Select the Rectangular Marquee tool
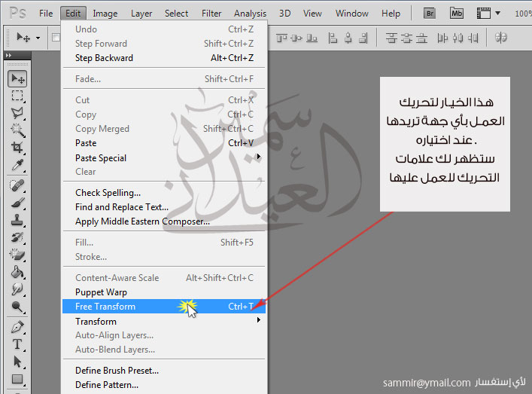The image size is (532, 394). click(17, 96)
